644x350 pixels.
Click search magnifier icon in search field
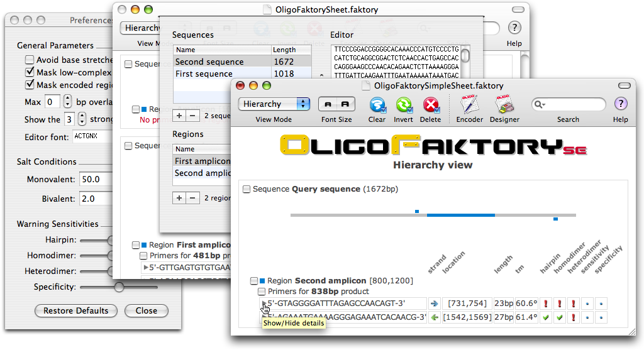coord(539,105)
